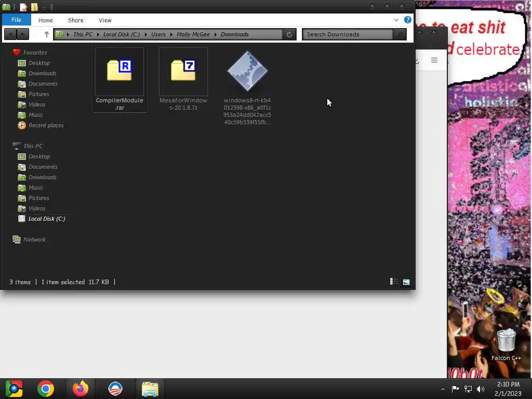
Task: Go up one folder level
Action: (46, 34)
